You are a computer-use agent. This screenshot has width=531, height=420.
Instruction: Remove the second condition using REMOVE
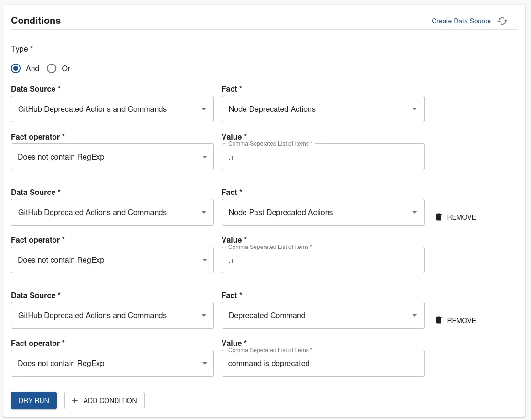(461, 217)
